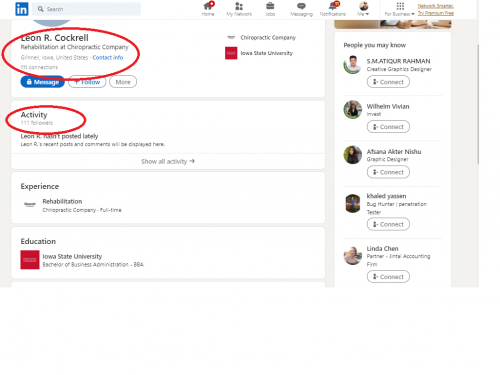Image resolution: width=500 pixels, height=375 pixels.
Task: Click Iowa State University in Education section
Action: [x=72, y=256]
